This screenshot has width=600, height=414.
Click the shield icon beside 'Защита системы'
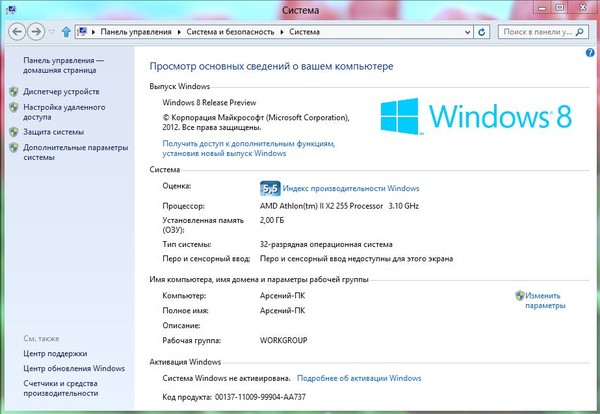coord(14,132)
